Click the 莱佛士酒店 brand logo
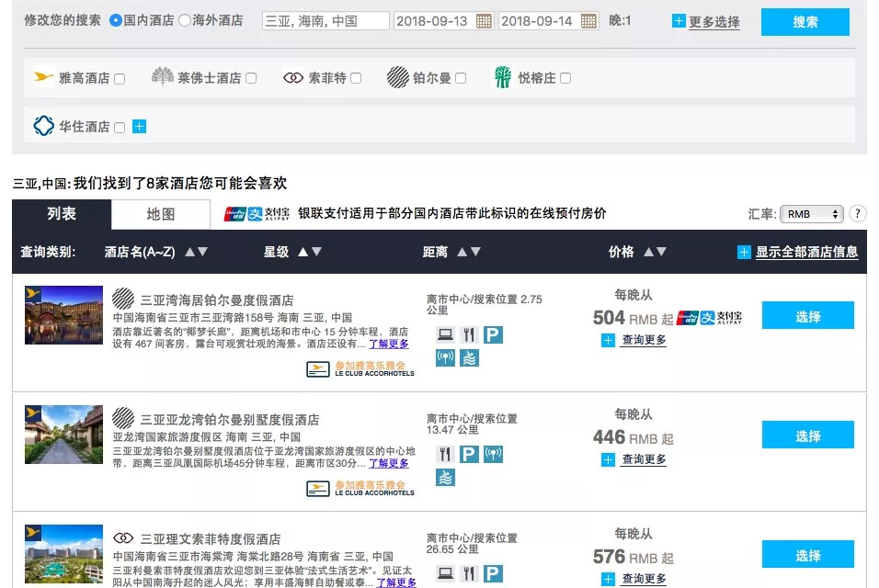 pos(163,77)
